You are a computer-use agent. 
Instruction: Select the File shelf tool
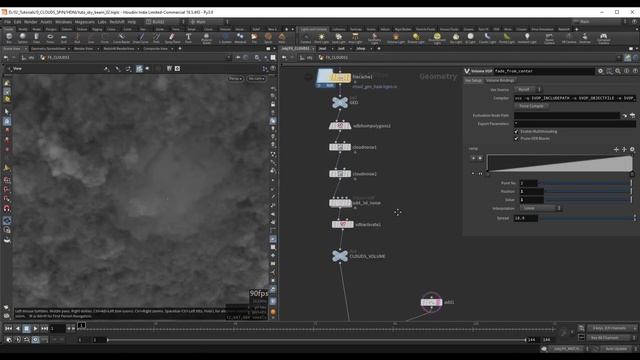pos(254,38)
